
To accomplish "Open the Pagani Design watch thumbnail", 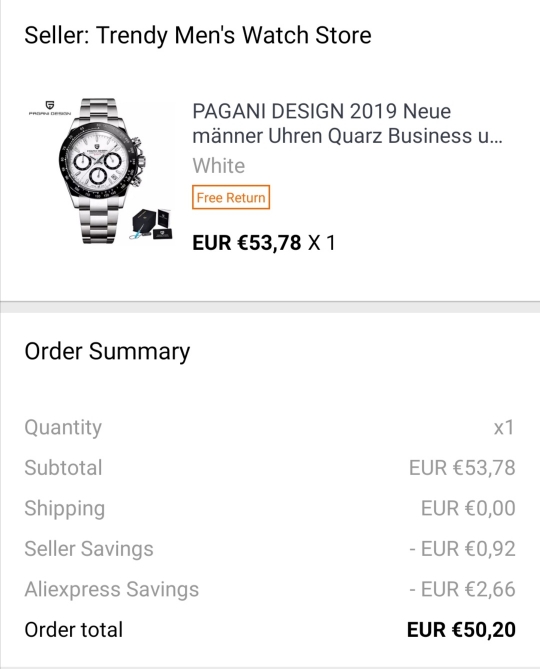I will coord(101,171).
